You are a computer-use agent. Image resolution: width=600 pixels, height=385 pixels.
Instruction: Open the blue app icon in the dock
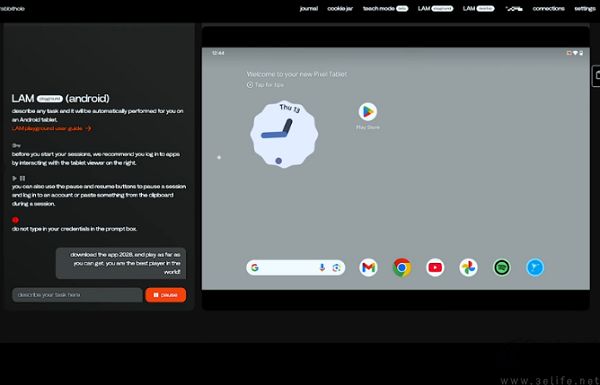coord(535,267)
